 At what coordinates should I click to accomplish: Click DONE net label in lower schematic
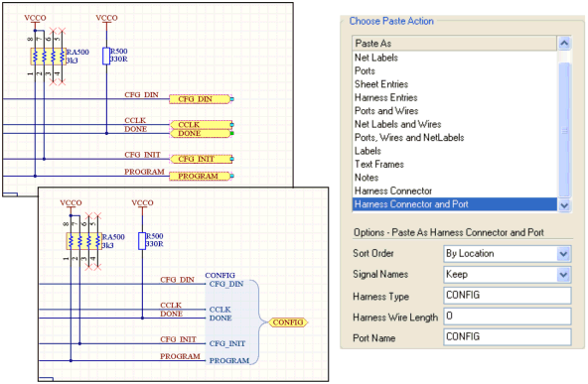(x=172, y=314)
